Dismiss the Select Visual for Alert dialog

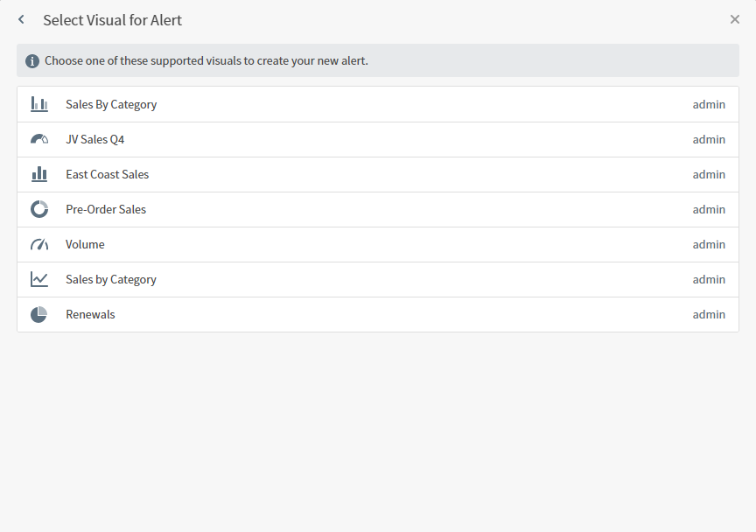(735, 18)
